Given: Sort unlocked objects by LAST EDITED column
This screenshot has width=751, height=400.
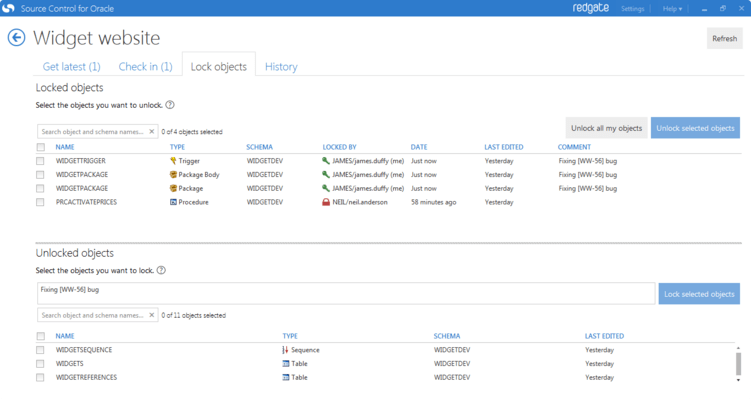Looking at the screenshot, I should click(604, 336).
